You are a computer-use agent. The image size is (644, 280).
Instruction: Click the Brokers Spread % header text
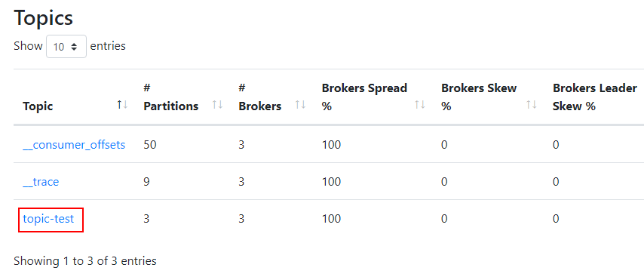click(x=364, y=97)
